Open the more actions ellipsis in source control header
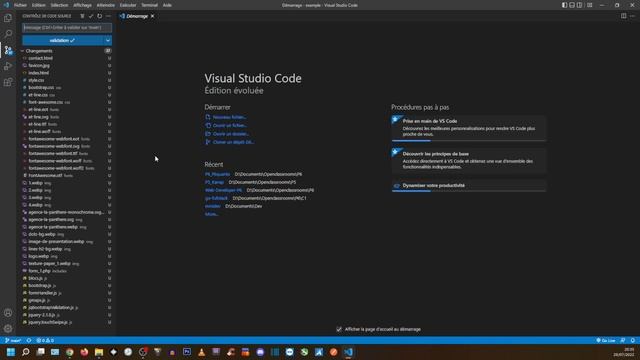The width and height of the screenshot is (640, 360). pyautogui.click(x=108, y=16)
